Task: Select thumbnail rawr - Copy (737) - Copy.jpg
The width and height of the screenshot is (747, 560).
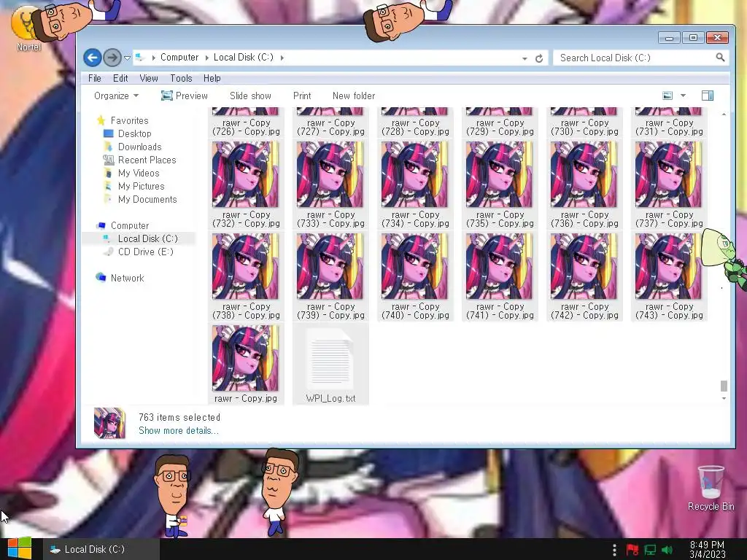Action: (x=668, y=174)
